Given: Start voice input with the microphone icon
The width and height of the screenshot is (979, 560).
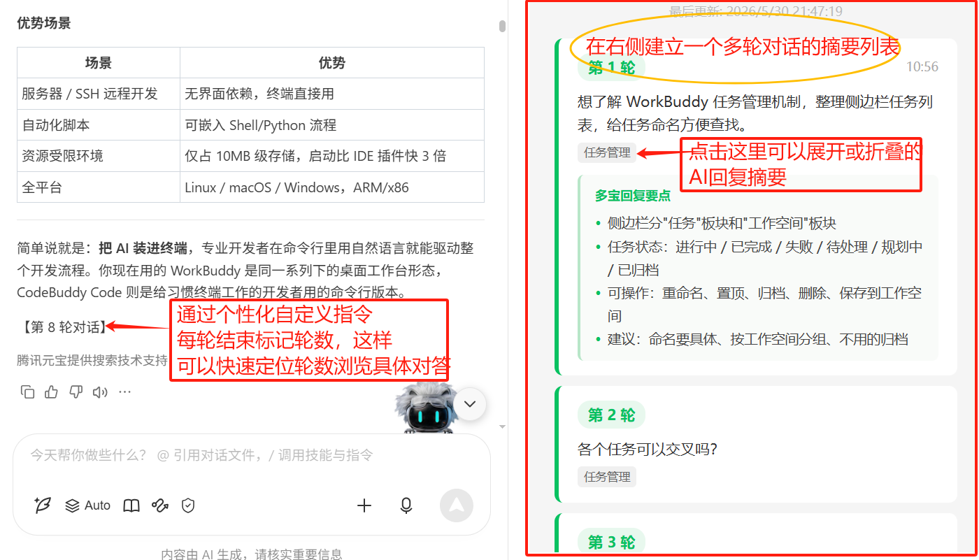Looking at the screenshot, I should coord(406,505).
